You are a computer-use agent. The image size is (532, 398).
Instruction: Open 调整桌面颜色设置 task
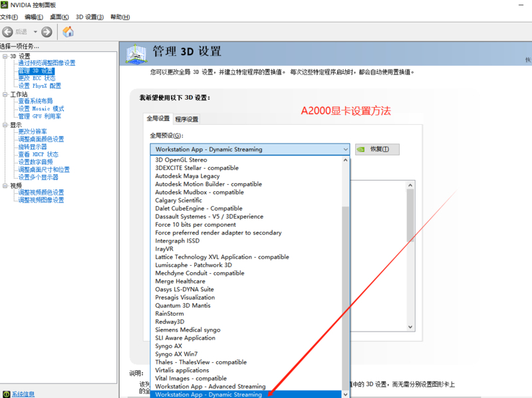[41, 140]
